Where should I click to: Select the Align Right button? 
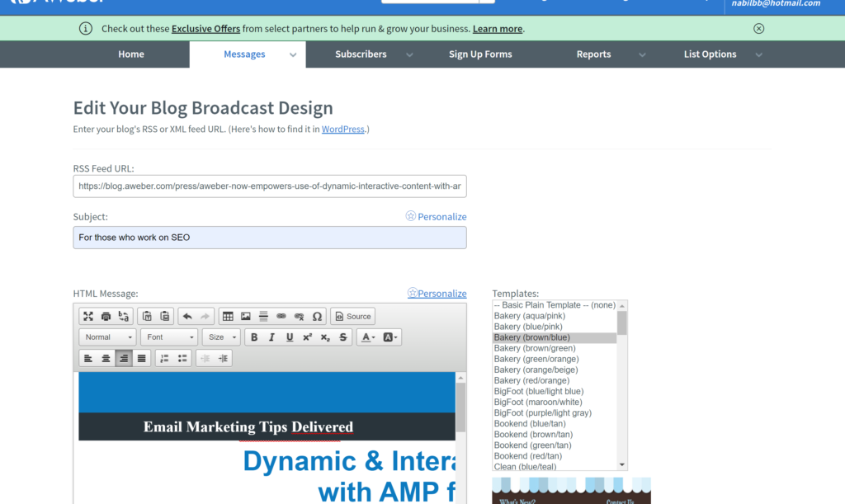click(124, 358)
